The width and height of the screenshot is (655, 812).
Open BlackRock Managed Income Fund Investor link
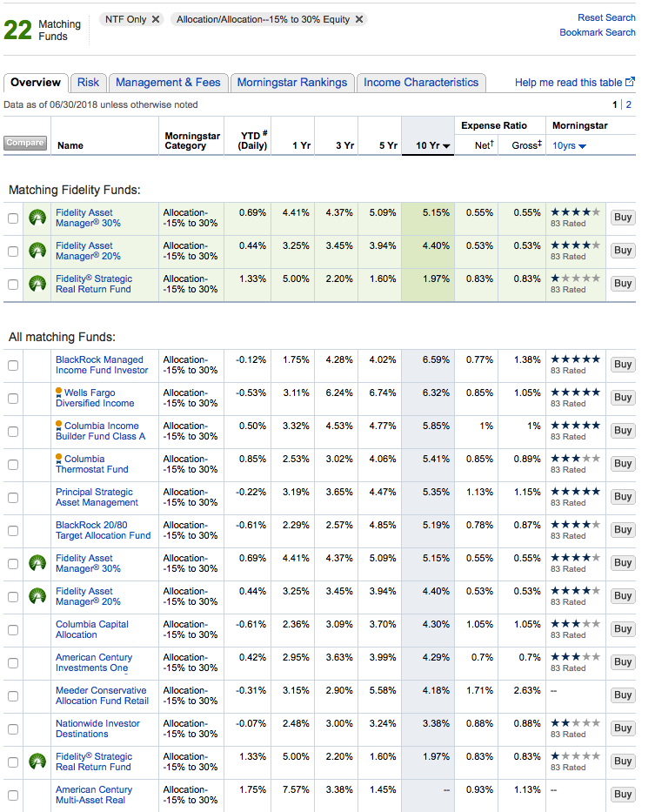pyautogui.click(x=102, y=365)
